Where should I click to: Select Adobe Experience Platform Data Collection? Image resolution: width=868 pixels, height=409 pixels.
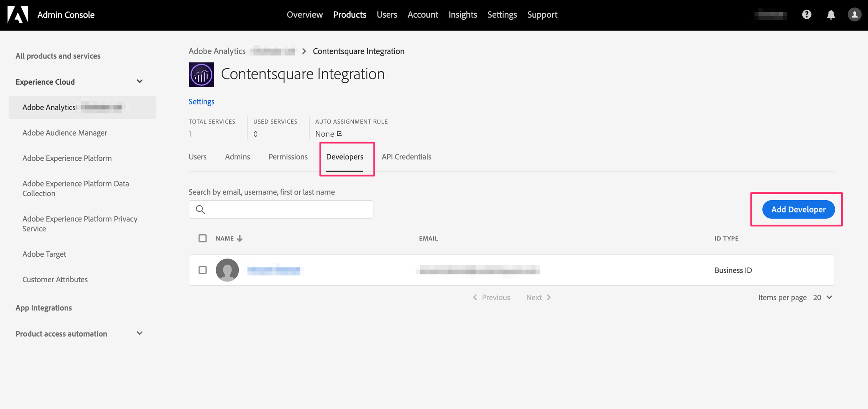pyautogui.click(x=76, y=188)
